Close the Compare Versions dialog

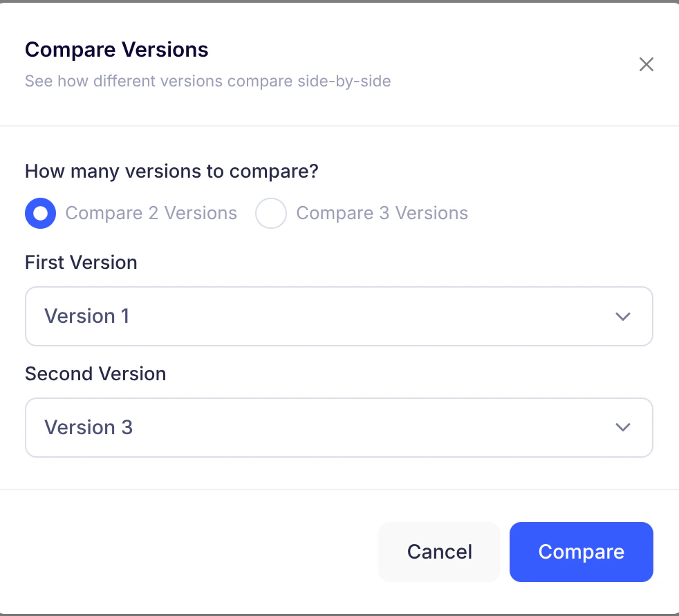point(646,64)
